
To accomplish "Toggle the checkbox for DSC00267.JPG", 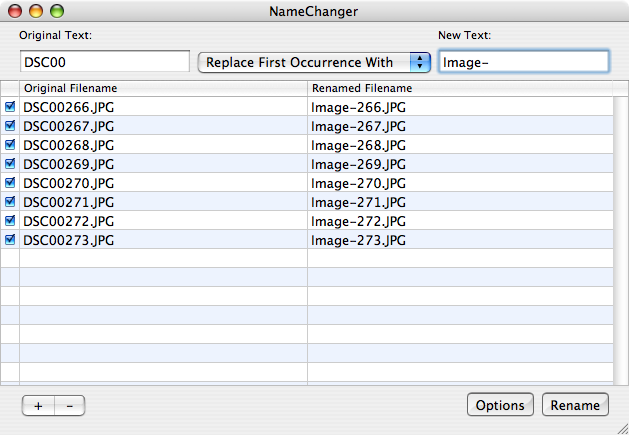I will 10,126.
